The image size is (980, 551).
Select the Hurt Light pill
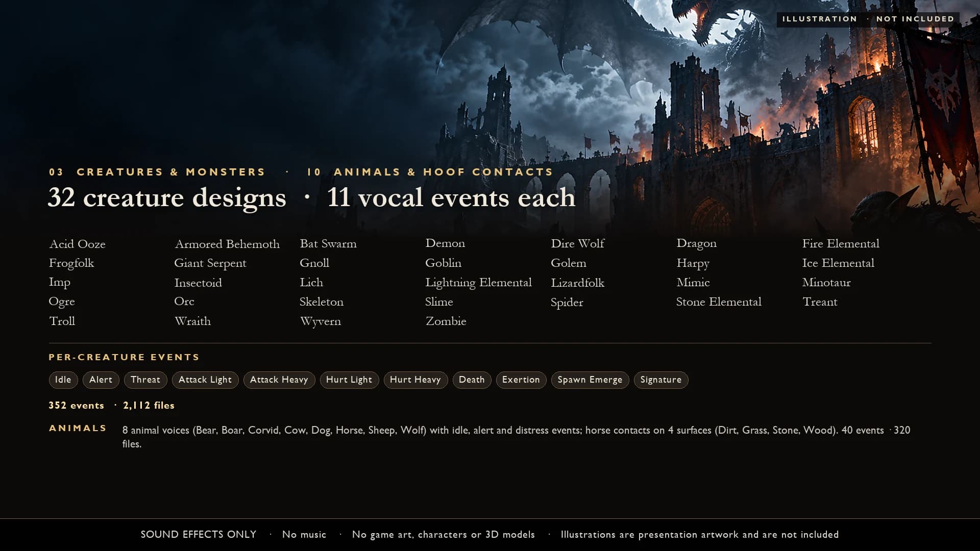coord(349,380)
